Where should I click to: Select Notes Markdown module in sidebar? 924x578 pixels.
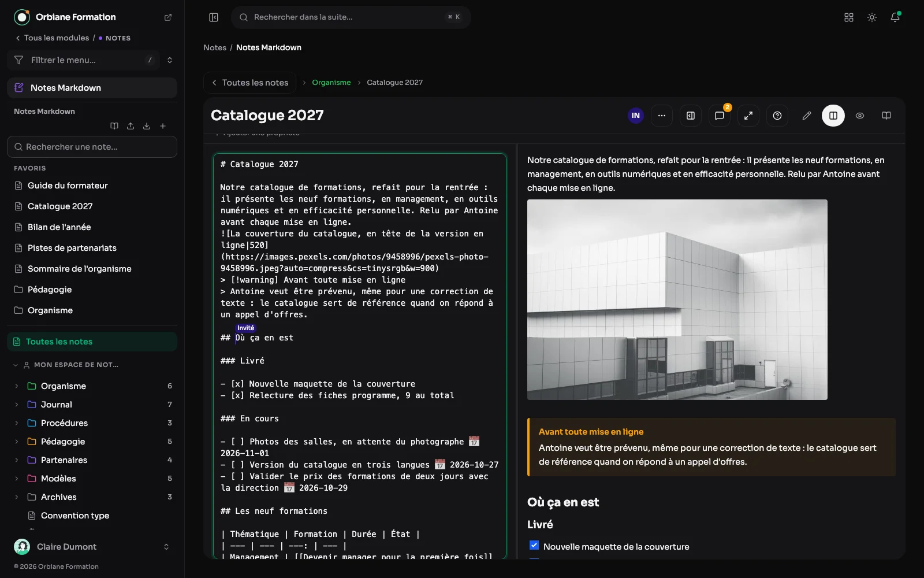pyautogui.click(x=92, y=88)
